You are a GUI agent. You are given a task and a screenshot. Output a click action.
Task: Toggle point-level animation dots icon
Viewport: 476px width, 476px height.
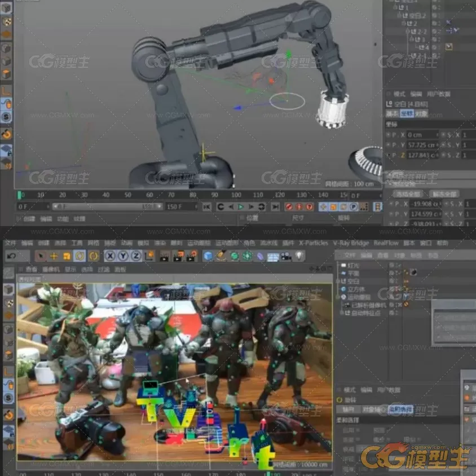click(364, 207)
